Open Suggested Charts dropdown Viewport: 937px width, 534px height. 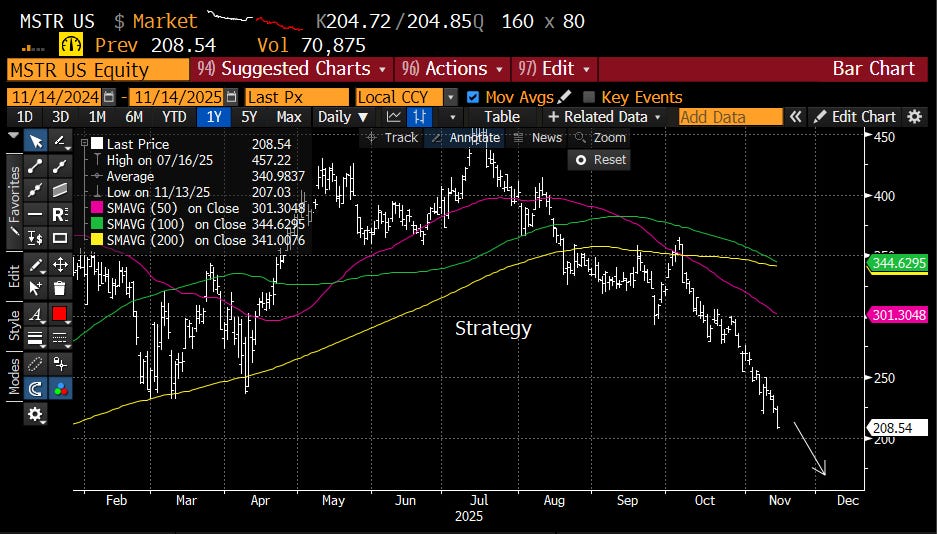tap(292, 69)
